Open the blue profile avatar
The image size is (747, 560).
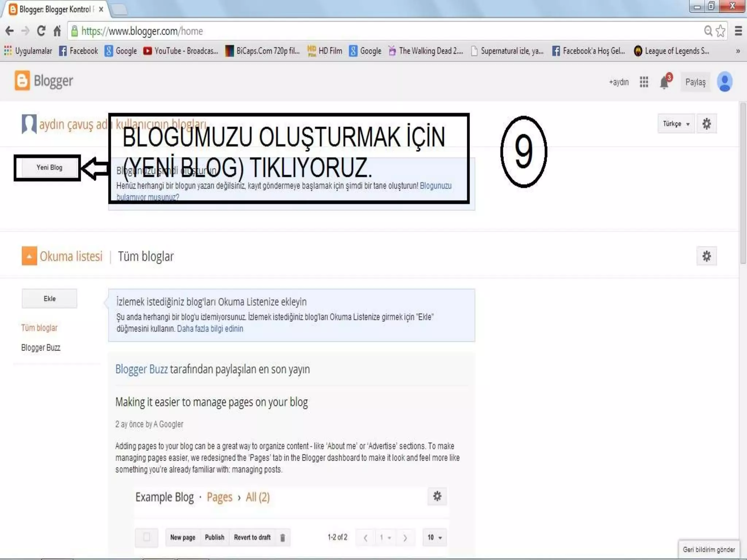724,82
